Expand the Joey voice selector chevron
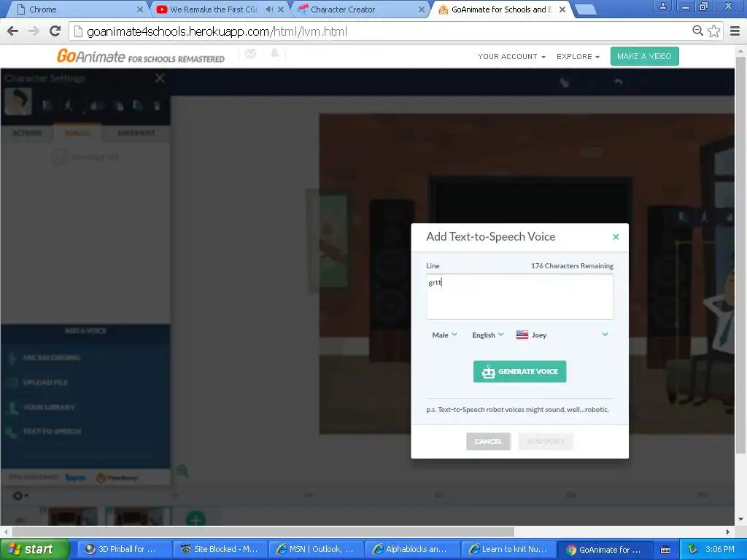This screenshot has height=560, width=747. [605, 334]
